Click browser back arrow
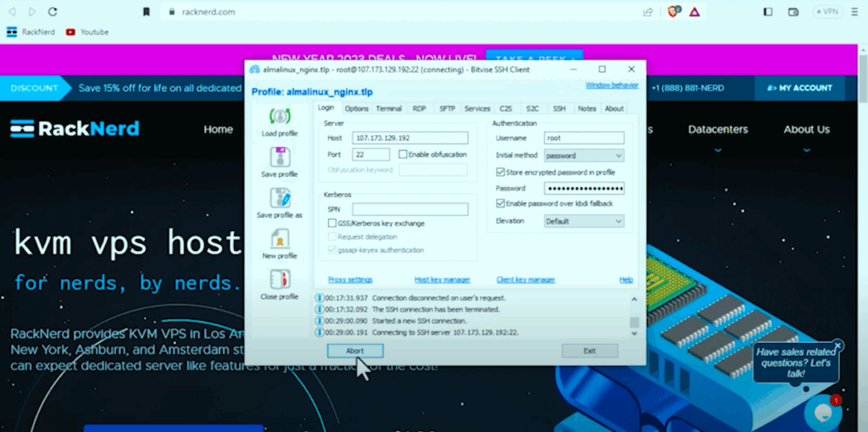868x432 pixels. coord(12,12)
